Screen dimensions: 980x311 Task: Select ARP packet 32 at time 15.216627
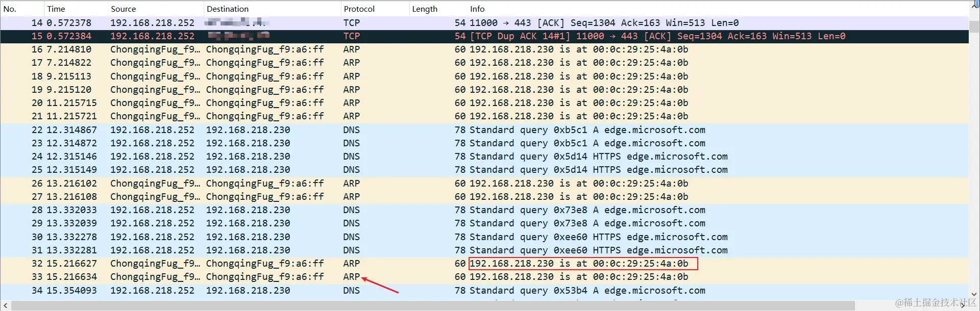[484, 264]
